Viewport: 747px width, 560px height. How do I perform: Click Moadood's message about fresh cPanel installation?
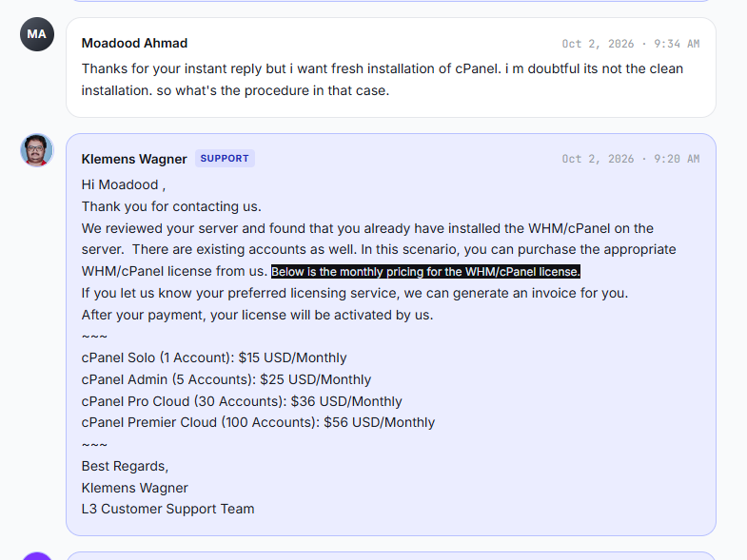(383, 80)
